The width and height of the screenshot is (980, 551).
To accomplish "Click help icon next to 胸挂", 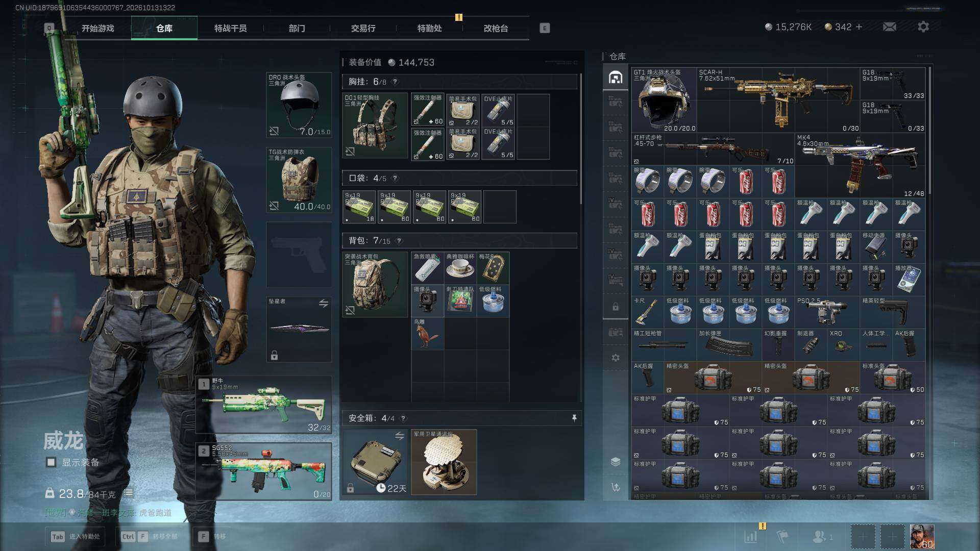I will (x=395, y=82).
